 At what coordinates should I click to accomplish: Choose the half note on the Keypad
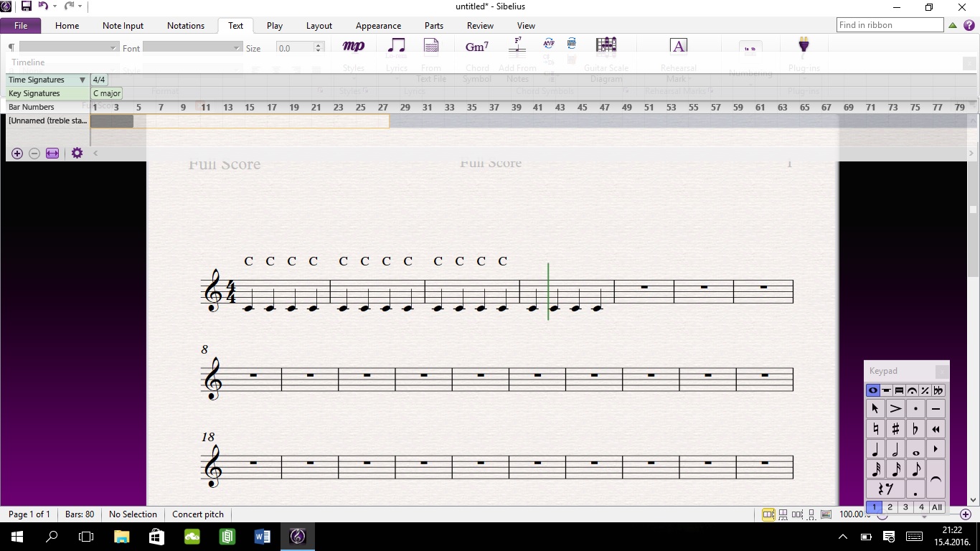click(895, 449)
